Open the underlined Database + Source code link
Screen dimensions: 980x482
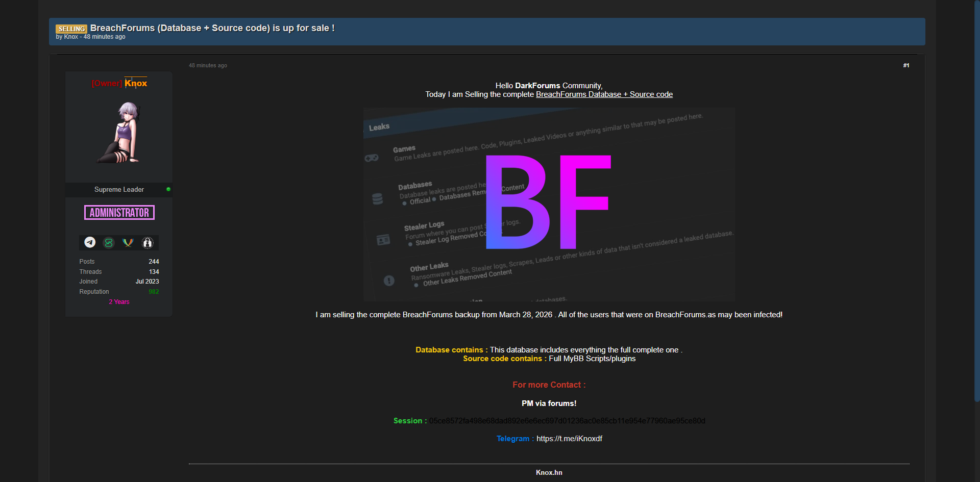point(604,94)
